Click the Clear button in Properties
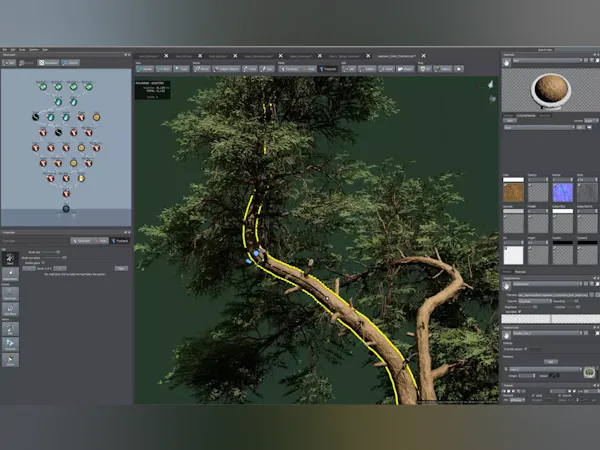600x450 pixels. pyautogui.click(x=121, y=269)
